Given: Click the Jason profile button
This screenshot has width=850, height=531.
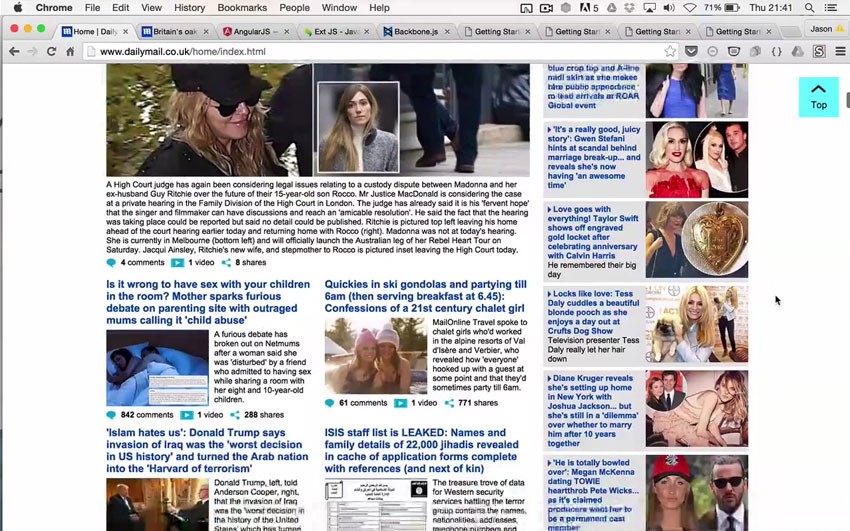Looking at the screenshot, I should click(826, 29).
